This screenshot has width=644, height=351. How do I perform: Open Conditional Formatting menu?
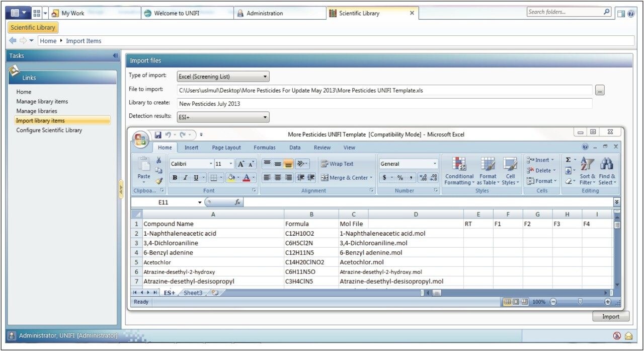(x=459, y=171)
